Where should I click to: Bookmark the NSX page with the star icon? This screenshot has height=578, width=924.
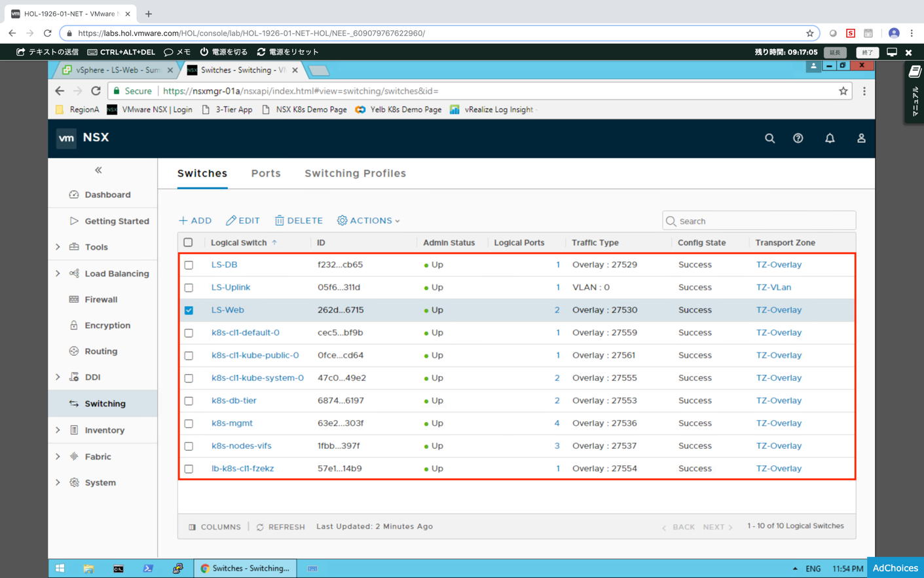pos(843,91)
